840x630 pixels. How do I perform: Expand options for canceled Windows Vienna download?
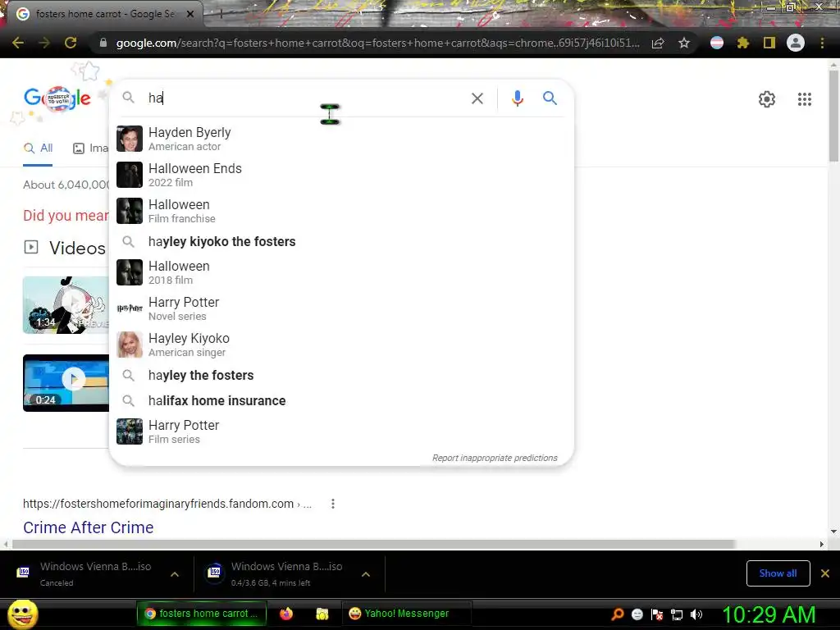coord(175,574)
